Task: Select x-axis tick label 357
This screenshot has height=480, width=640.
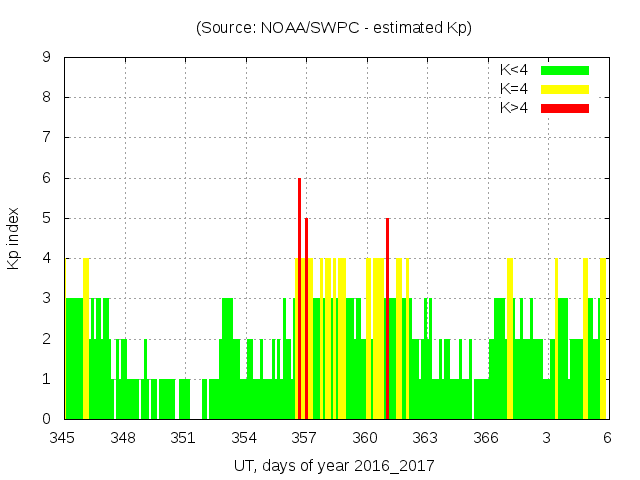Action: click(304, 438)
